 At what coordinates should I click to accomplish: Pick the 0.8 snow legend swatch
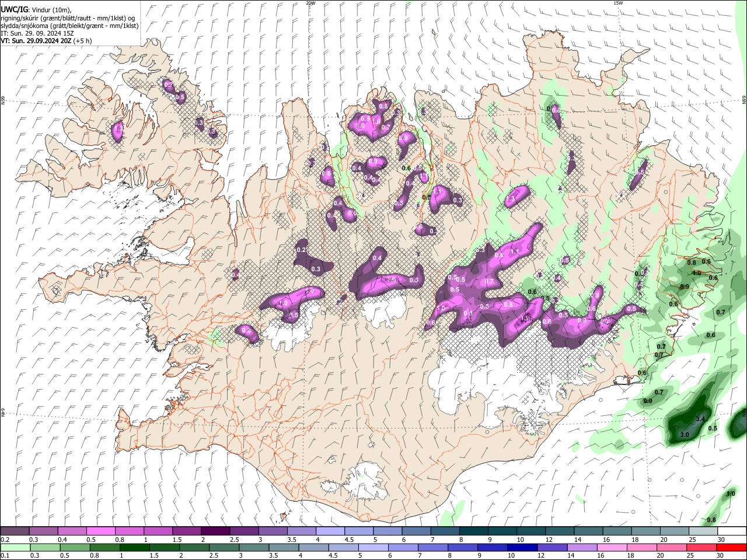[129, 531]
